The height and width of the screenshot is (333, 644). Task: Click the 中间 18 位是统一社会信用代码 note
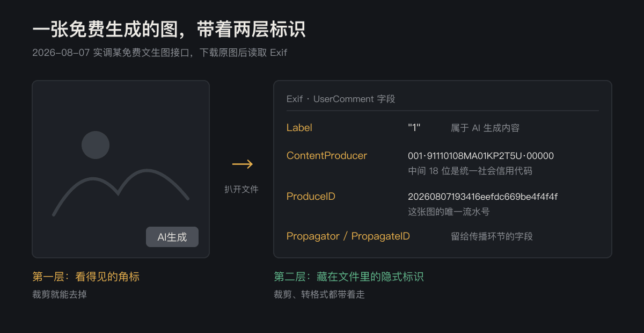tap(470, 171)
